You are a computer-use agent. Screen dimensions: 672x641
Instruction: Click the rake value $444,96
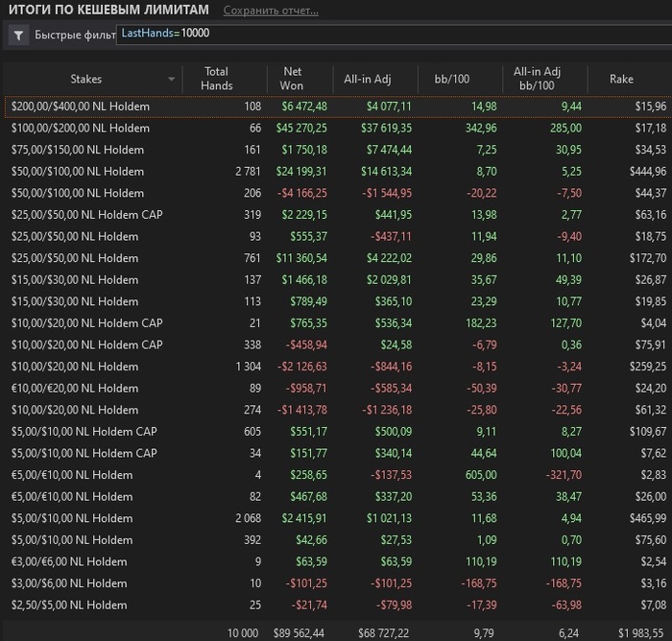[x=648, y=172]
